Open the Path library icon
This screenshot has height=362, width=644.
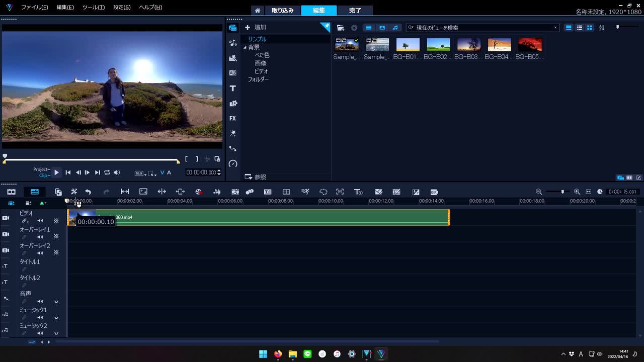pyautogui.click(x=232, y=148)
